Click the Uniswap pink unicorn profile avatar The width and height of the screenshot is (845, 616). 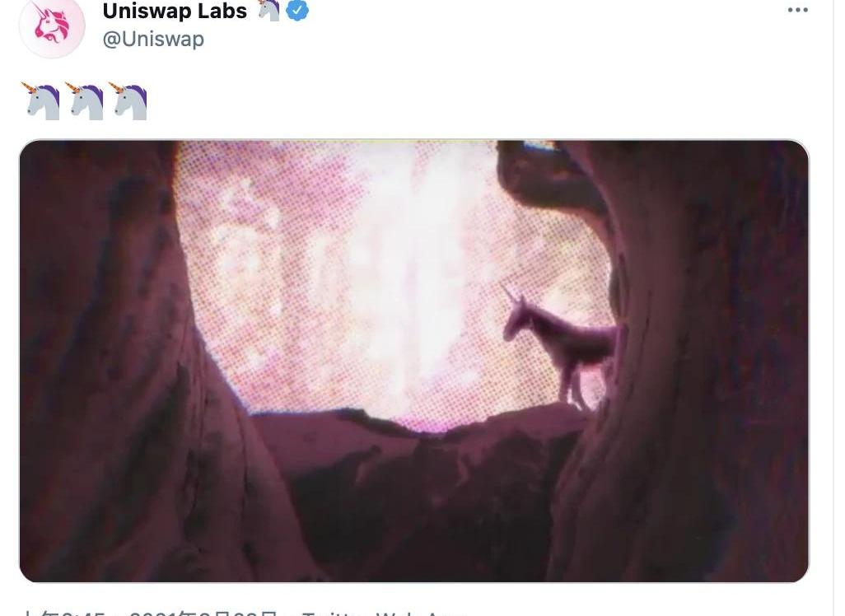52,26
